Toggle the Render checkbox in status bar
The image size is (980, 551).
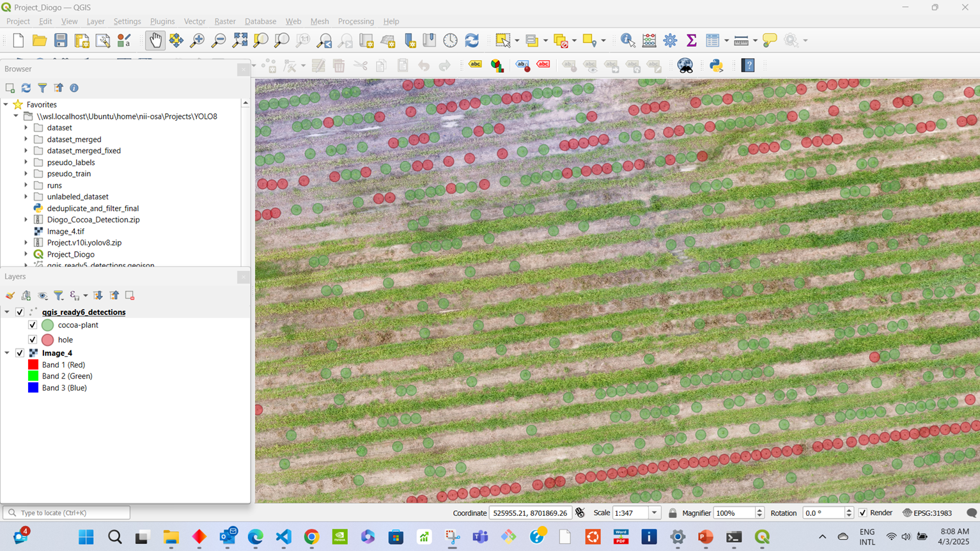(863, 513)
